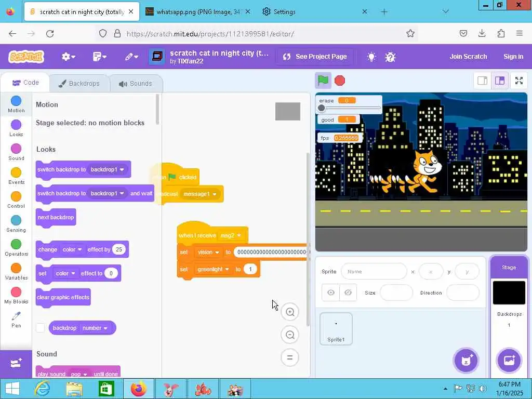This screenshot has width=532, height=399.
Task: Switch to the Sounds tab
Action: click(136, 84)
